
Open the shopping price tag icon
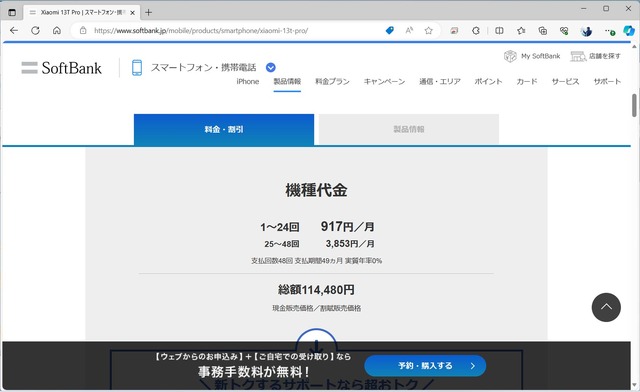click(390, 31)
